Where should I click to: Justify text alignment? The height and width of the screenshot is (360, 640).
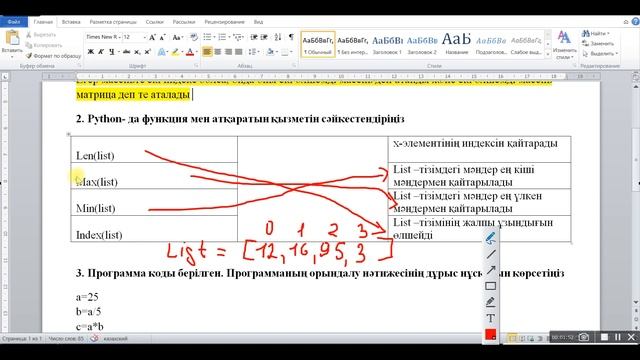tap(238, 52)
